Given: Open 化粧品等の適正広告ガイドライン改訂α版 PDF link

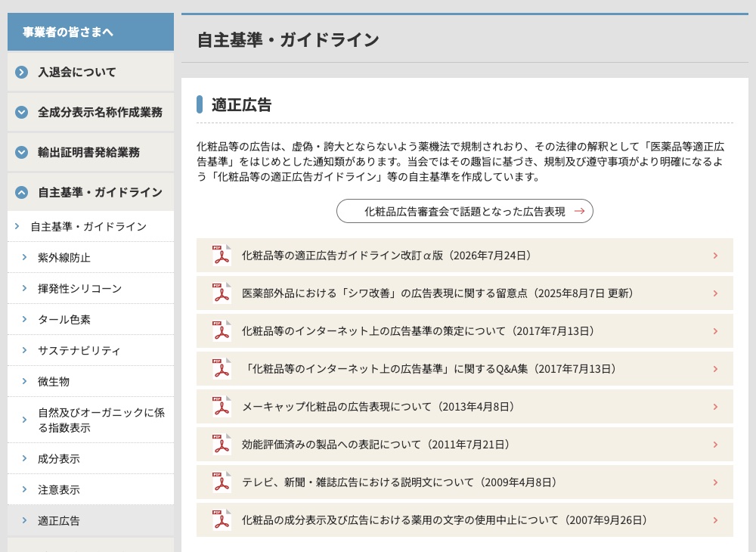Looking at the screenshot, I should (x=465, y=255).
